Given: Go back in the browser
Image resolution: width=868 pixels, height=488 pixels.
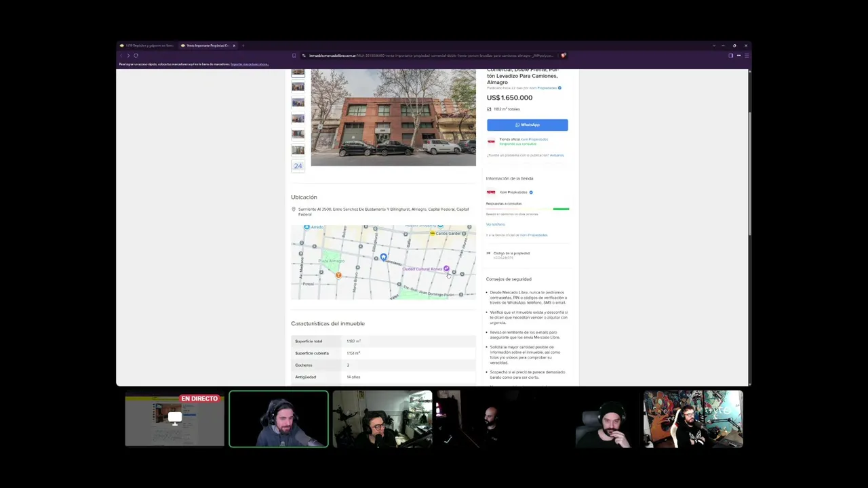Looking at the screenshot, I should click(x=121, y=56).
